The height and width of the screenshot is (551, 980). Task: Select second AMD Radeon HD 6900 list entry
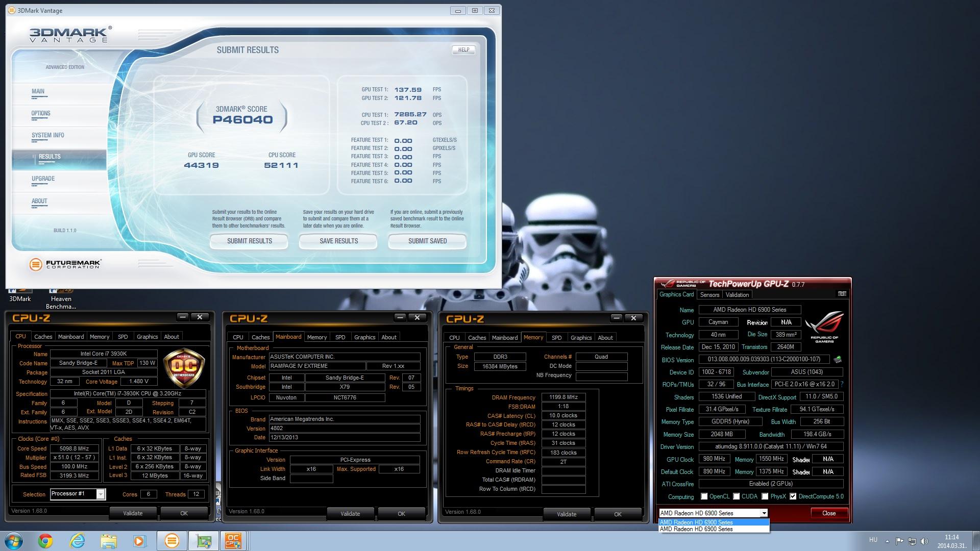coord(696,529)
